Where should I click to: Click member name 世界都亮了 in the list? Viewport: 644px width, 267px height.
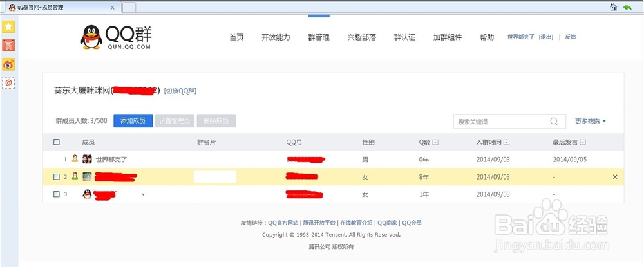[111, 160]
